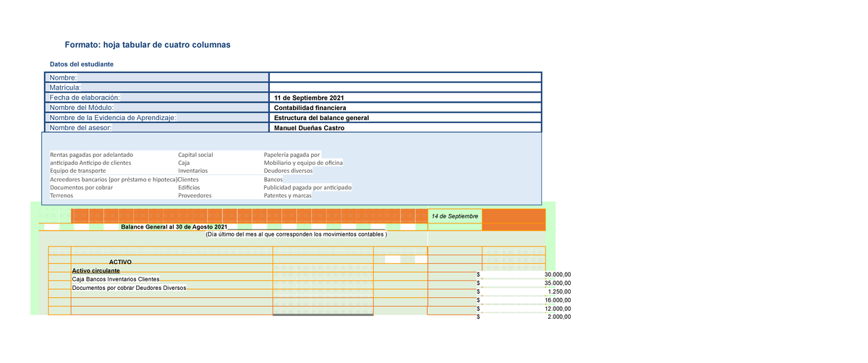The width and height of the screenshot is (868, 363).
Task: Click 'Rentas pagadas por adelantado' in accounts list
Action: (x=91, y=155)
